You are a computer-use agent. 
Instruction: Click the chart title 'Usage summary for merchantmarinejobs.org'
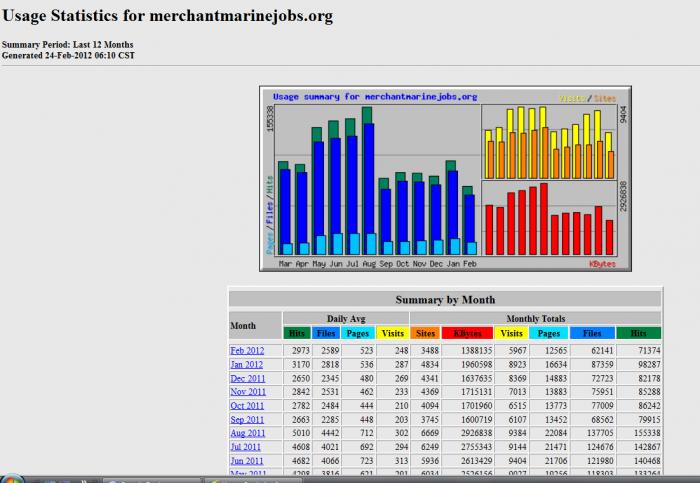point(375,97)
